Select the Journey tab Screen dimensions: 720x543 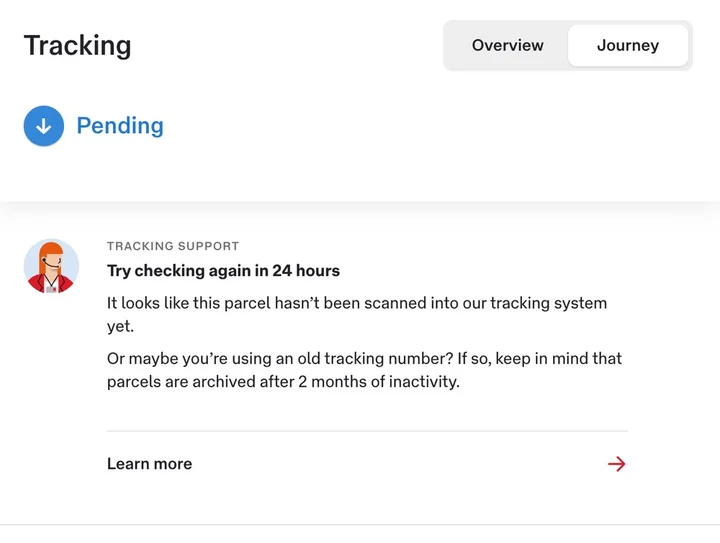[x=628, y=45]
